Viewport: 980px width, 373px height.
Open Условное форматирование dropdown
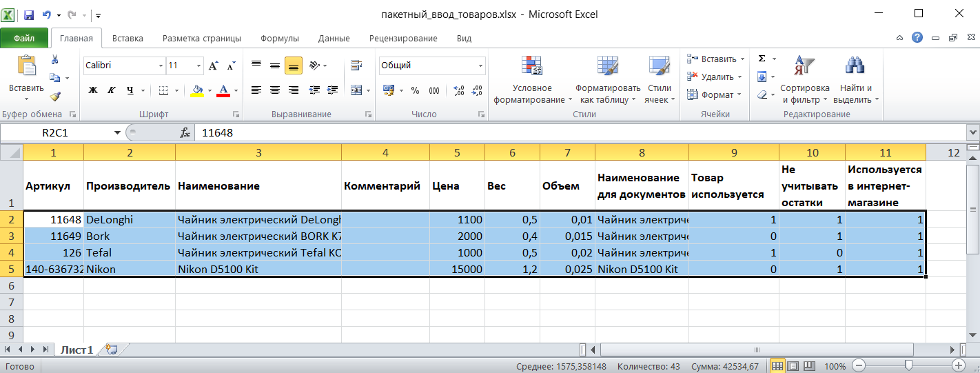point(532,79)
